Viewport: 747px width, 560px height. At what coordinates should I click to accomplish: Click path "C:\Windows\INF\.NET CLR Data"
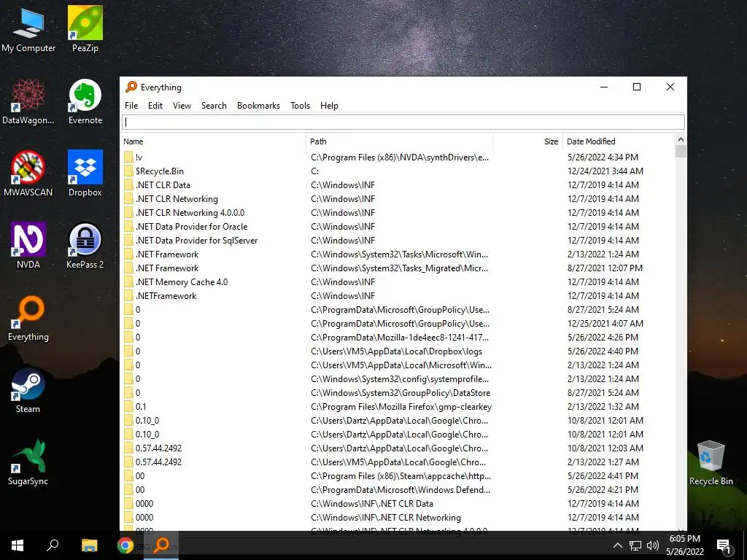[x=371, y=504]
